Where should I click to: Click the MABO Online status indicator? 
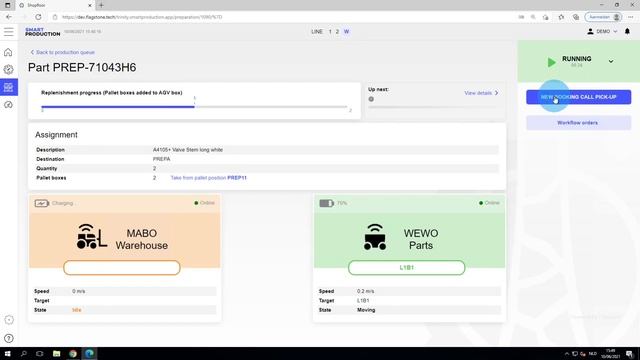tap(204, 203)
